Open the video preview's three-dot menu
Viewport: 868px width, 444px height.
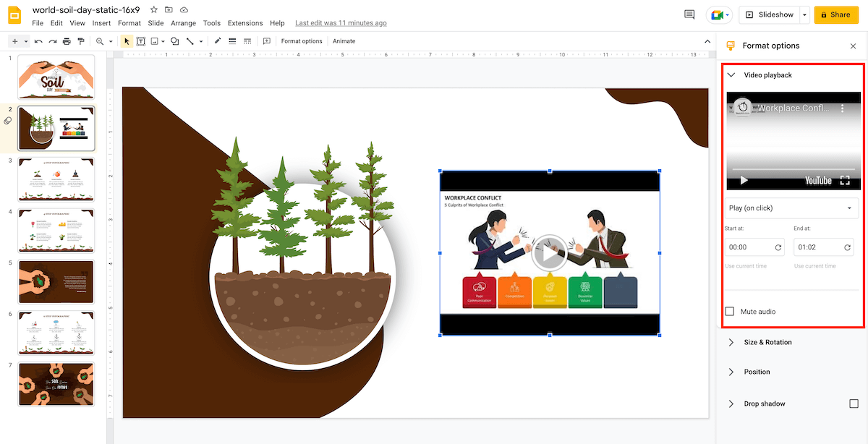[843, 108]
